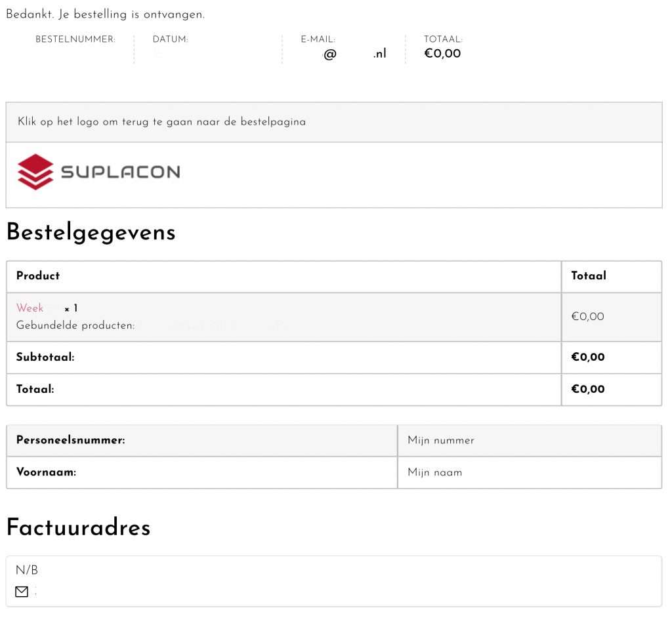The height and width of the screenshot is (629, 672).
Task: Open the Week product link
Action: click(30, 308)
